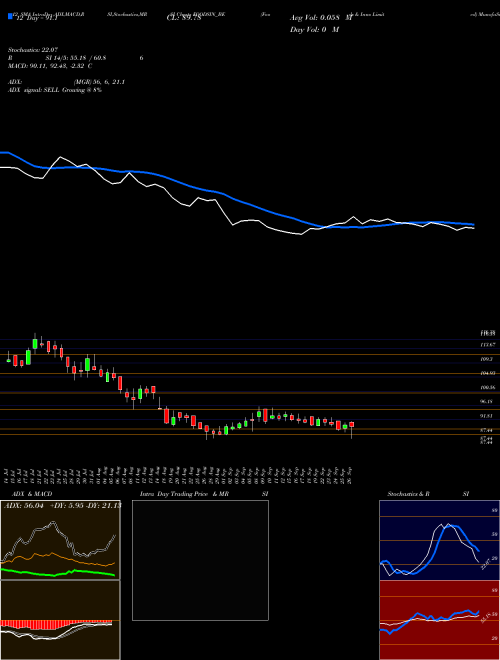Click the first candlestick dated 14 Jul

click(8, 360)
